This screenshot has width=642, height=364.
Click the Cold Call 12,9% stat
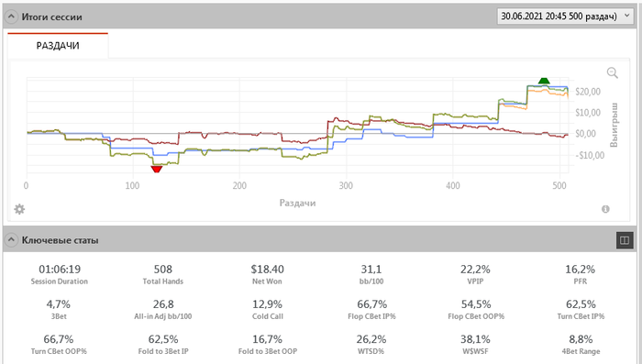pyautogui.click(x=268, y=310)
